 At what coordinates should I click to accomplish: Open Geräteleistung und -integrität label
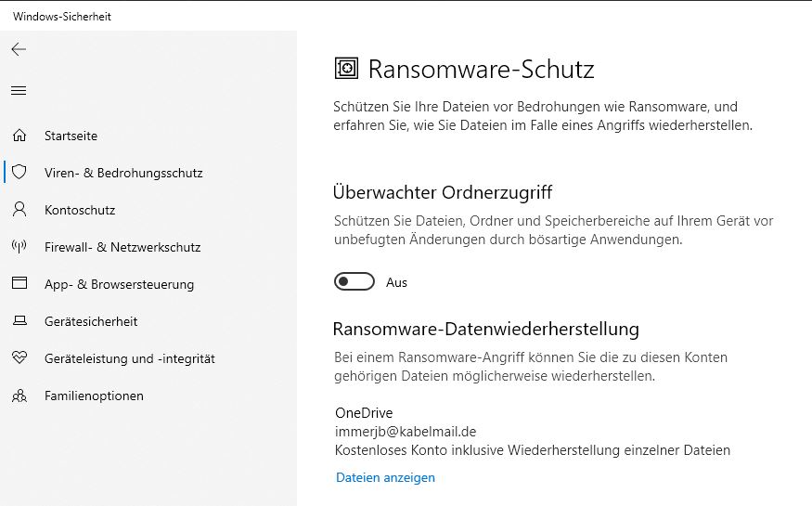130,359
